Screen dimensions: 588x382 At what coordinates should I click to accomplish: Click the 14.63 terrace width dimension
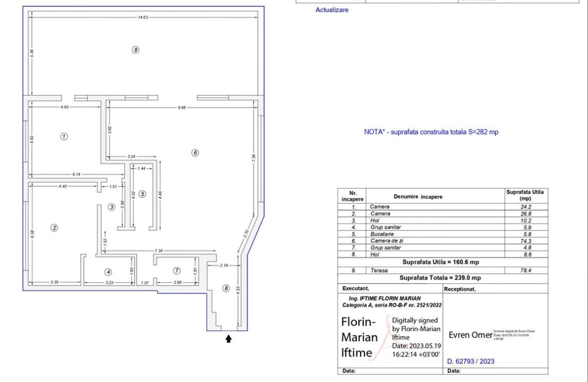pyautogui.click(x=143, y=18)
